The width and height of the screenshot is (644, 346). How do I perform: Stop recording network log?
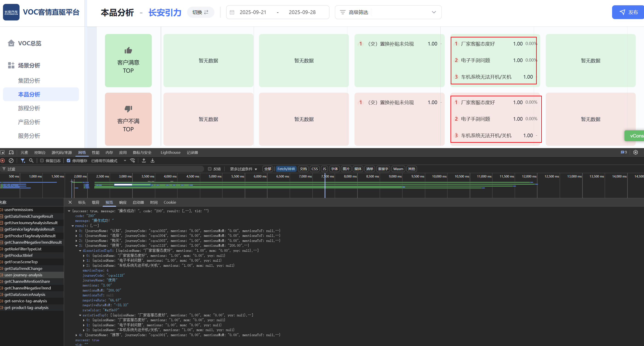[3, 161]
